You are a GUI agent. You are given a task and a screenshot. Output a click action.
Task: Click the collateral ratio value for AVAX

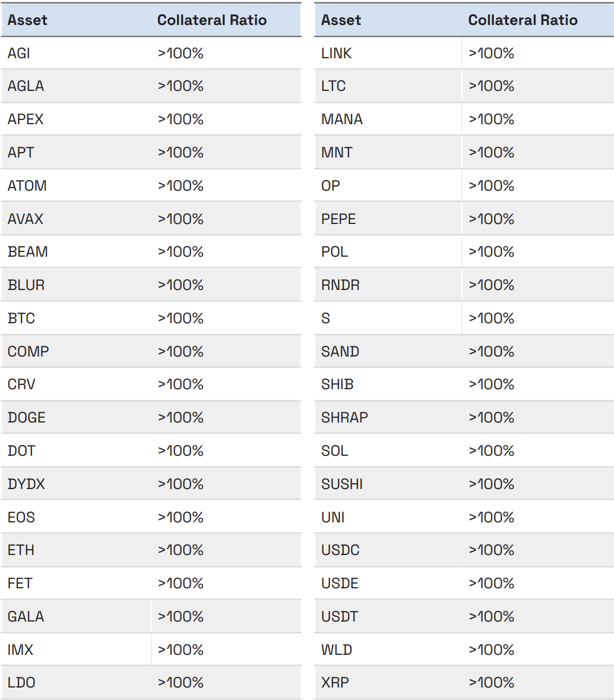pos(181,219)
